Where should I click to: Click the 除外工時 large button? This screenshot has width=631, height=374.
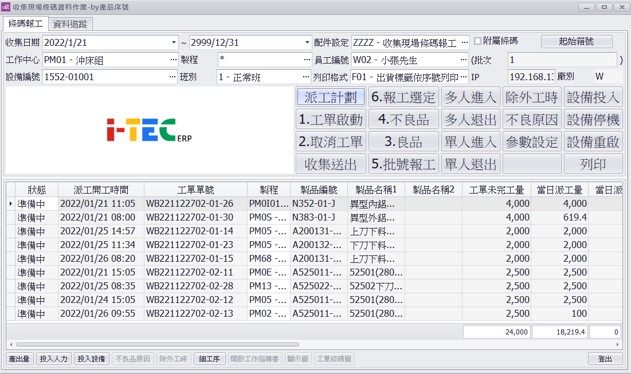(x=532, y=97)
